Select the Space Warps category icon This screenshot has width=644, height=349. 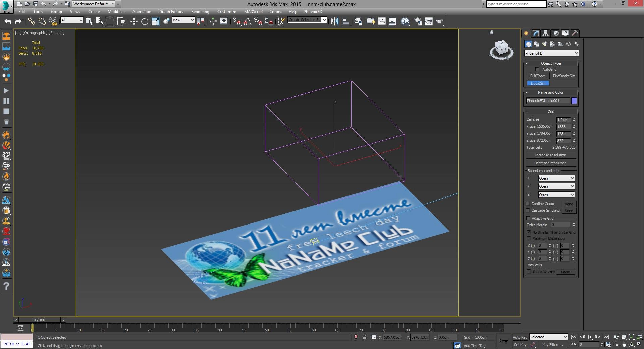pyautogui.click(x=569, y=44)
